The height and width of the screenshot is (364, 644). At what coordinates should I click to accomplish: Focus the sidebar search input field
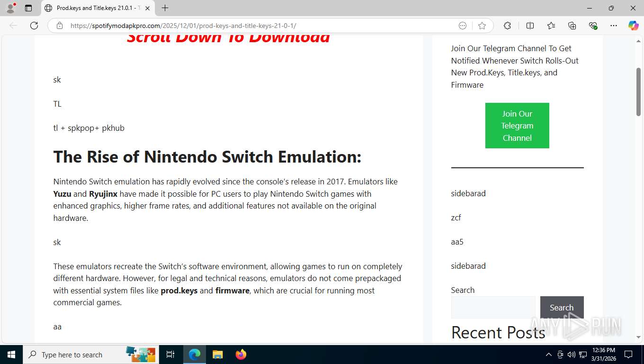click(493, 308)
